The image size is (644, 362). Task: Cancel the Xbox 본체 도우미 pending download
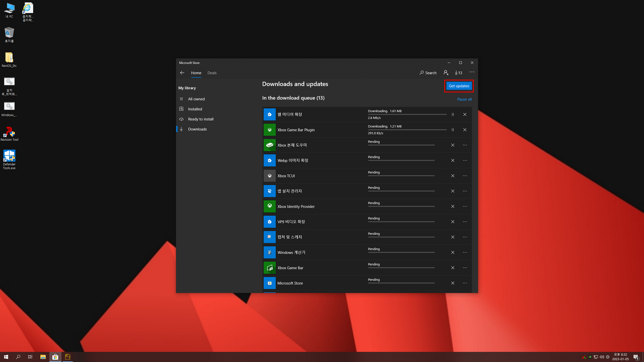453,145
